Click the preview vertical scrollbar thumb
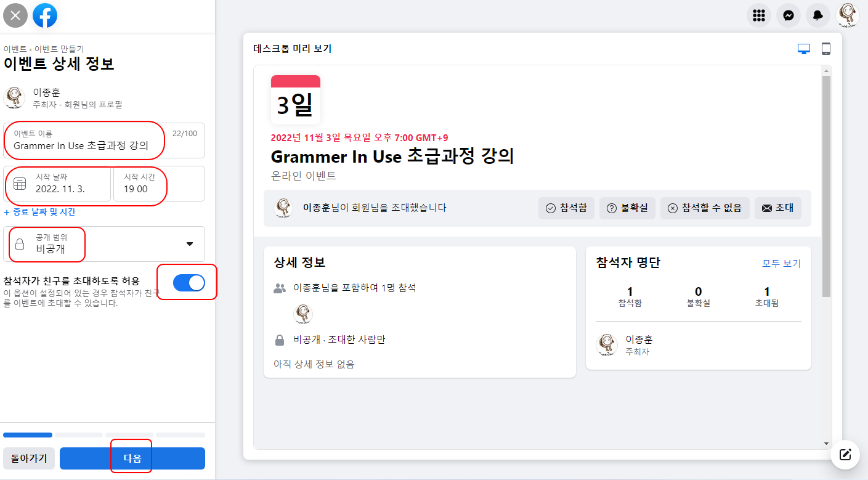This screenshot has width=868, height=480. click(x=826, y=186)
